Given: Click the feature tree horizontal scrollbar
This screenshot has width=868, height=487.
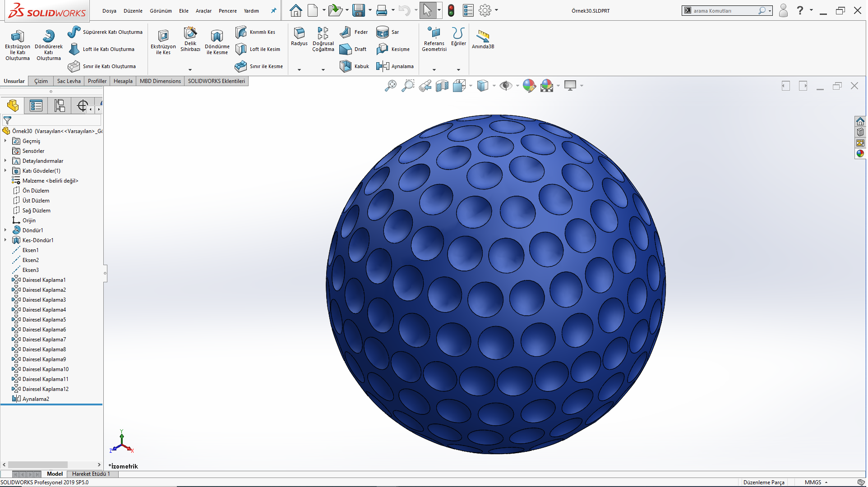Looking at the screenshot, I should click(x=38, y=465).
